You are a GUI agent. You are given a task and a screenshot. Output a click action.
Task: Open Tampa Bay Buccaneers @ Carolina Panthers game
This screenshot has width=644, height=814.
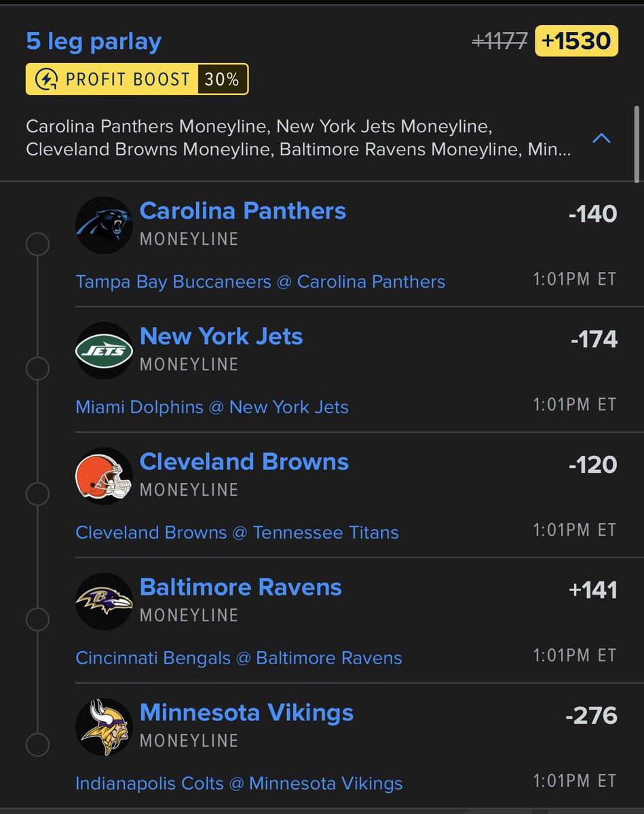tap(261, 282)
